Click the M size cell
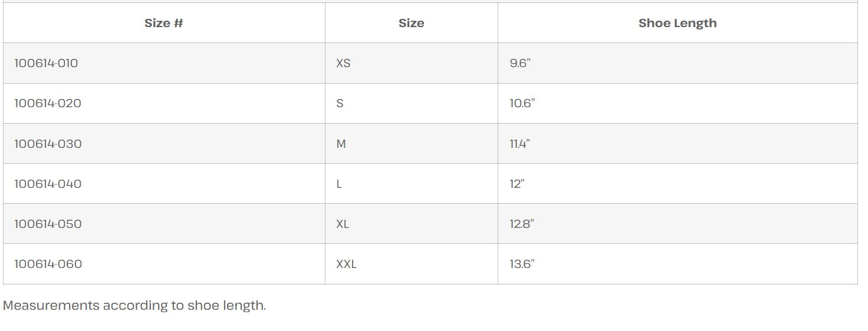This screenshot has height=331, width=868. pos(341,144)
